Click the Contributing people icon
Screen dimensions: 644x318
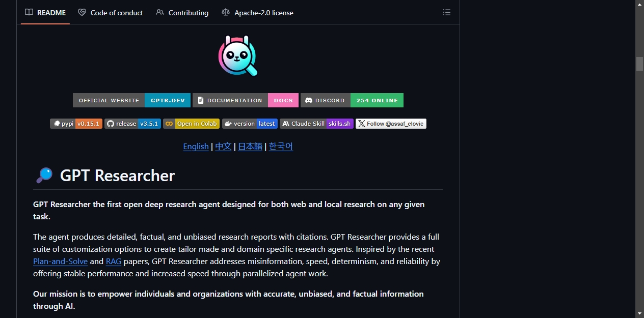160,12
